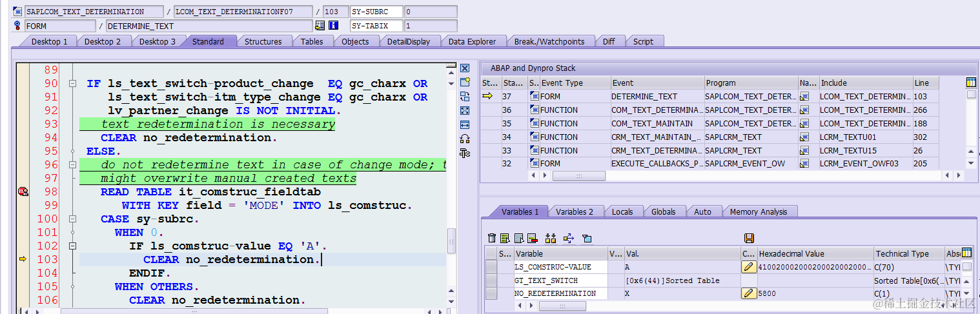Collapse the ELSE block at line 95

coord(72,152)
